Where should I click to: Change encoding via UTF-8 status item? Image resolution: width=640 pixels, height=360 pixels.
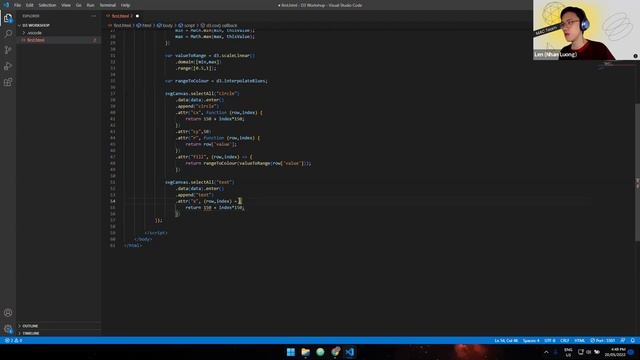pos(550,340)
